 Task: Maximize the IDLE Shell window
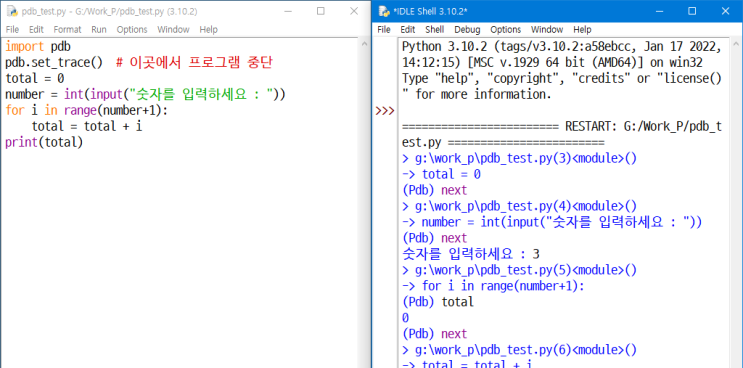(692, 11)
